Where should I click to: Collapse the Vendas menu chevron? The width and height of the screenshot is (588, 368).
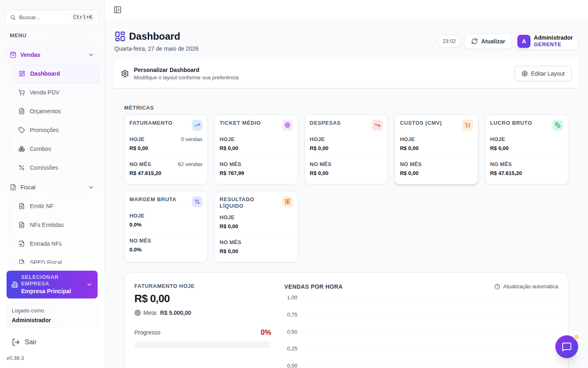[x=91, y=55]
